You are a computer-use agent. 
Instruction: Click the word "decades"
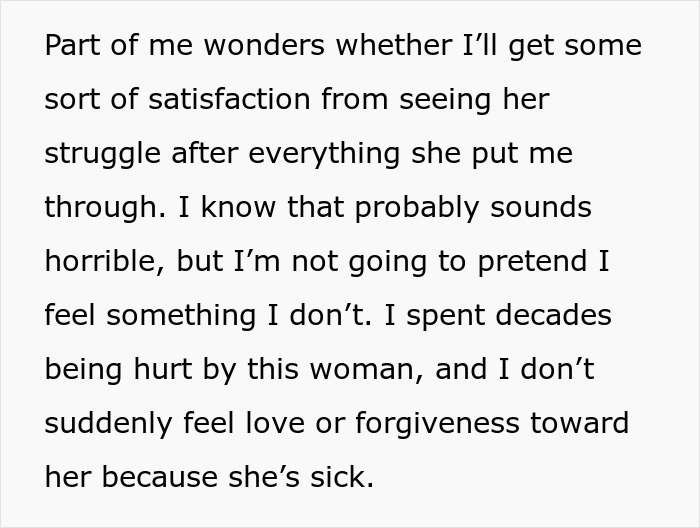click(553, 315)
